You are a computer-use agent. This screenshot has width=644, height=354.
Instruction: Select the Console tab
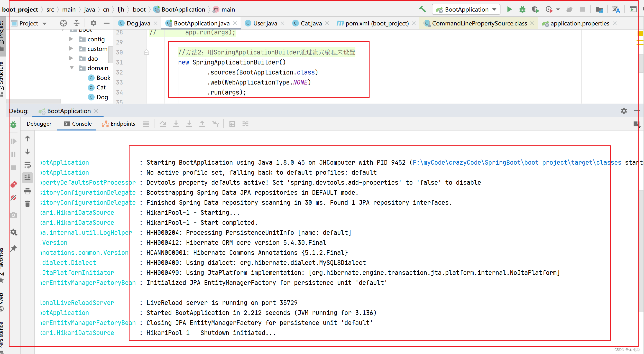pyautogui.click(x=78, y=124)
